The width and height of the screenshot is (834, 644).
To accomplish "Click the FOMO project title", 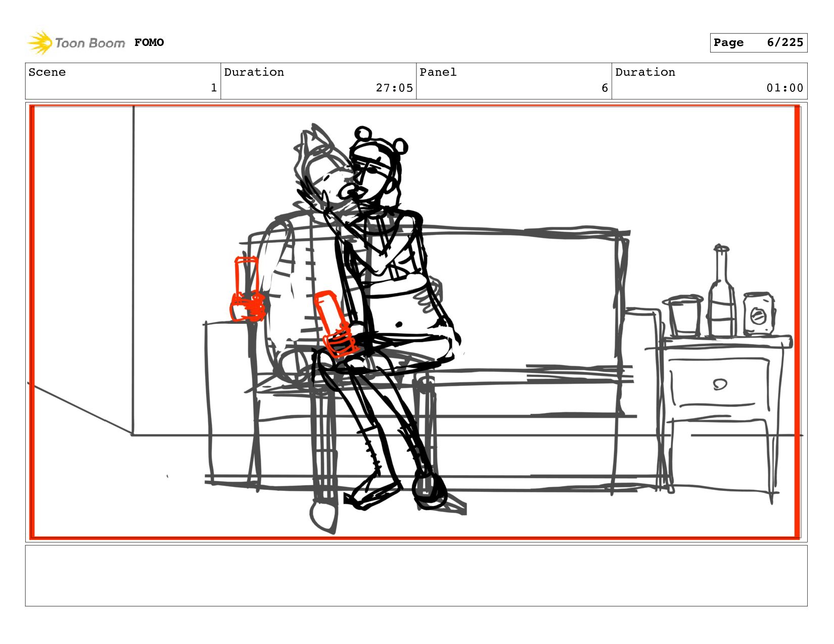I will [149, 42].
